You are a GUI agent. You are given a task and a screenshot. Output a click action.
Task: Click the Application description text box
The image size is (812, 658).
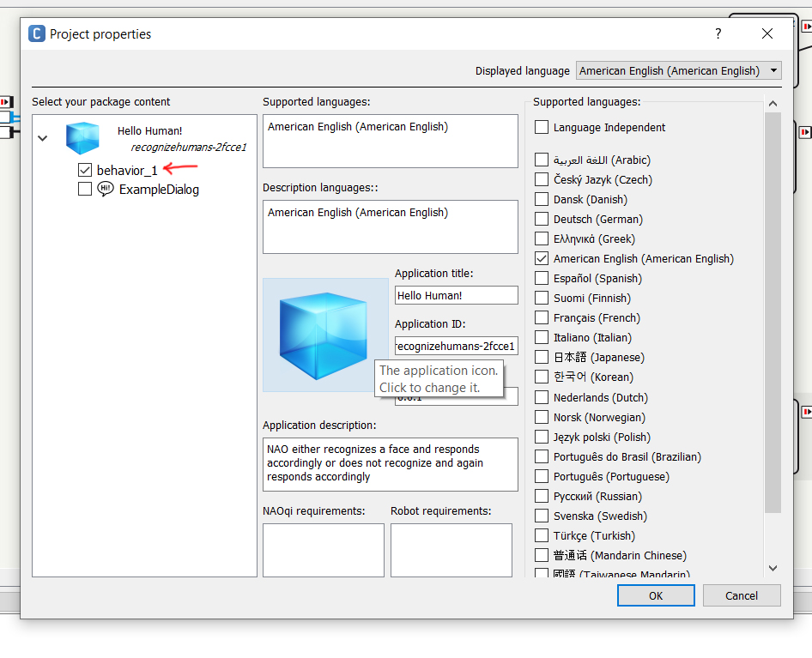coord(390,464)
